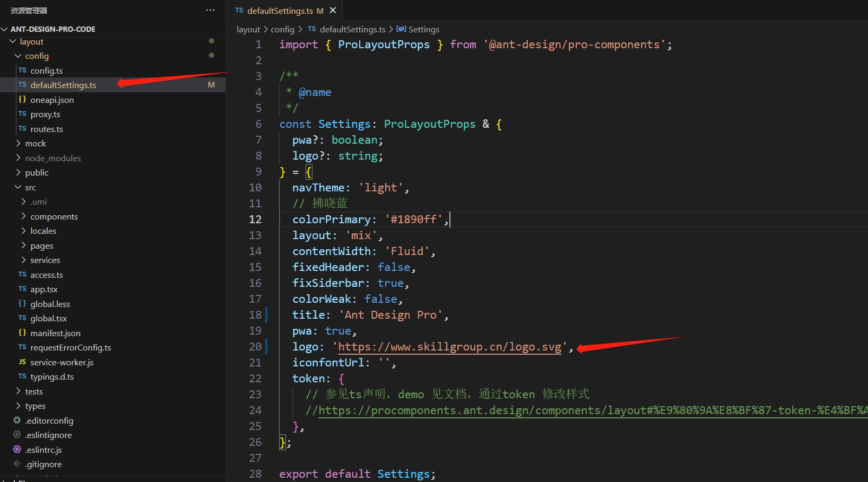Click the TS icon of requestErrorConfig.ts
The image size is (868, 482).
click(x=22, y=347)
